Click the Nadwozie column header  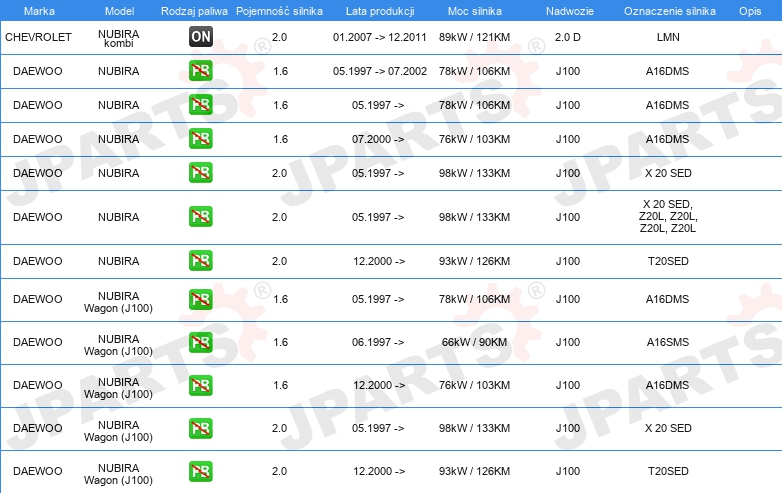[x=570, y=11]
